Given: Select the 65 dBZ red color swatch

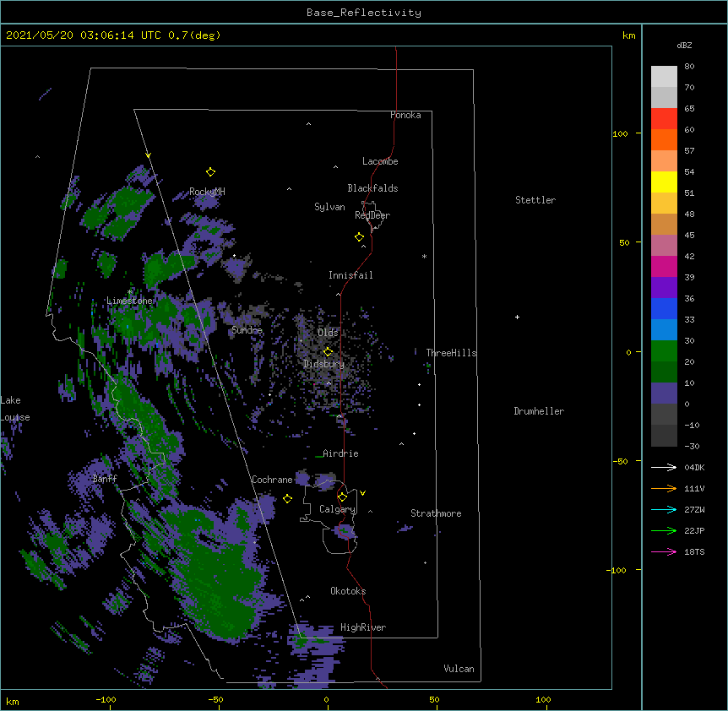Looking at the screenshot, I should tap(664, 118).
